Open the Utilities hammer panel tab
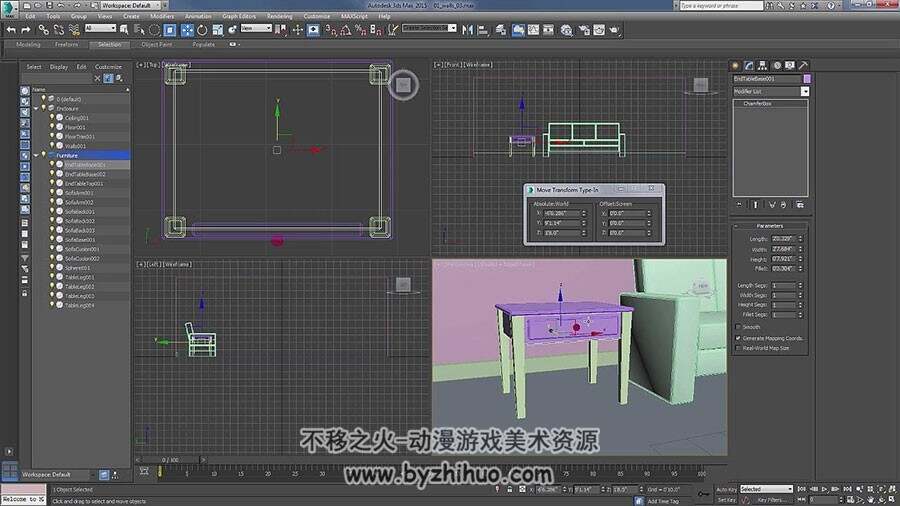This screenshot has width=900, height=506. 804,65
